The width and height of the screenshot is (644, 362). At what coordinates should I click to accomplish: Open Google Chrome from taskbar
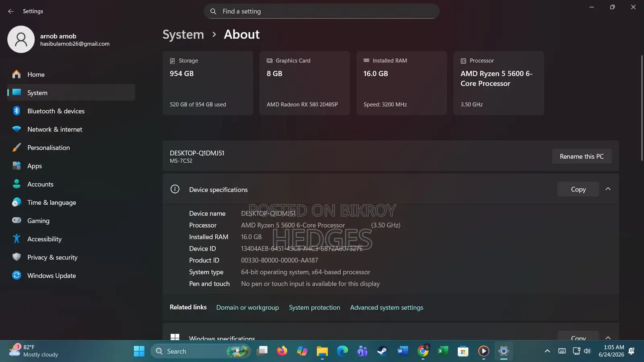click(423, 351)
